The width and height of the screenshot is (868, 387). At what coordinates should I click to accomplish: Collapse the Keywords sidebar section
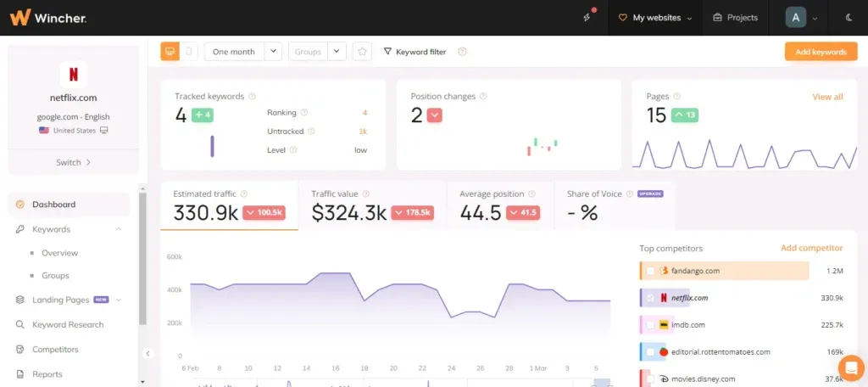[119, 229]
